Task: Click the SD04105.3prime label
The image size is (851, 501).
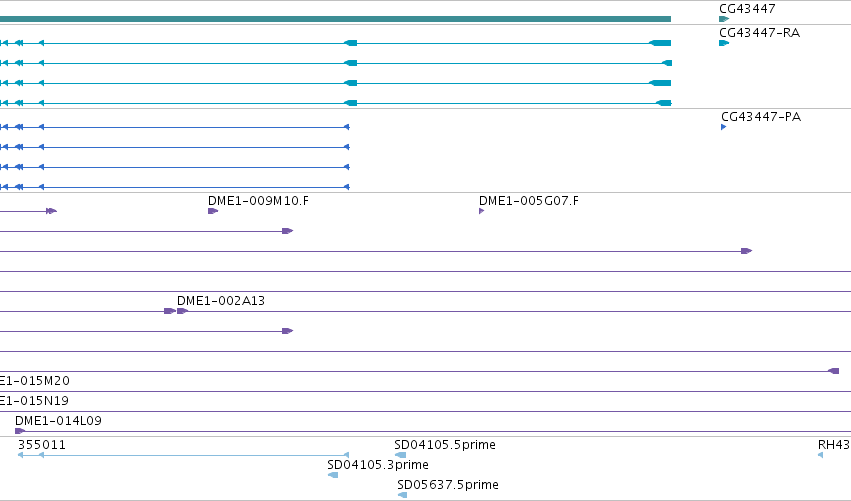Action: [378, 465]
